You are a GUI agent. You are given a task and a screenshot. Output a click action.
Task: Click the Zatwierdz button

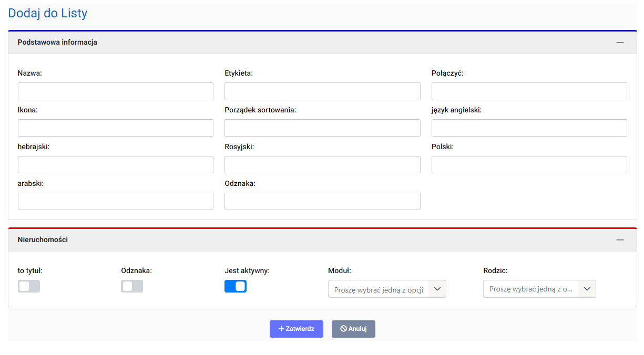click(x=297, y=329)
